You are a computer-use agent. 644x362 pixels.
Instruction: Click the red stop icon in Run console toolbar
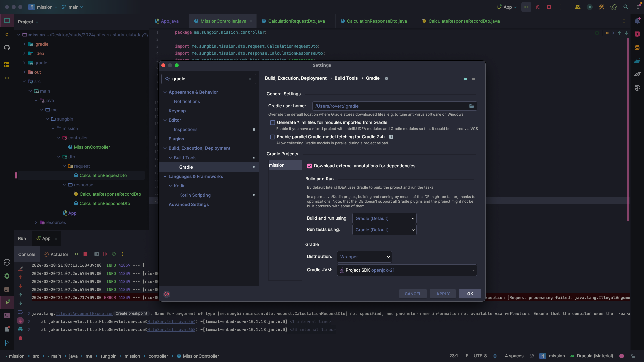coord(85,254)
